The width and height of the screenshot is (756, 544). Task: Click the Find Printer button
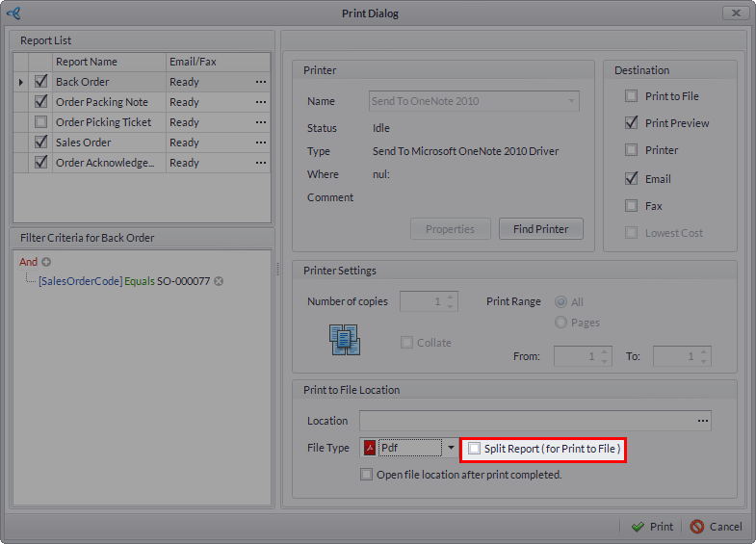point(541,229)
